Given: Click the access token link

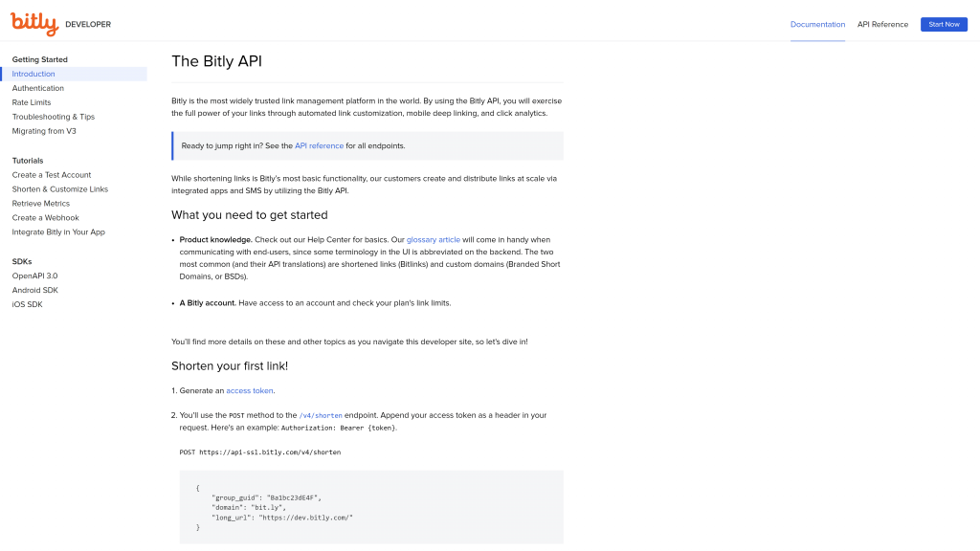Looking at the screenshot, I should pyautogui.click(x=250, y=390).
